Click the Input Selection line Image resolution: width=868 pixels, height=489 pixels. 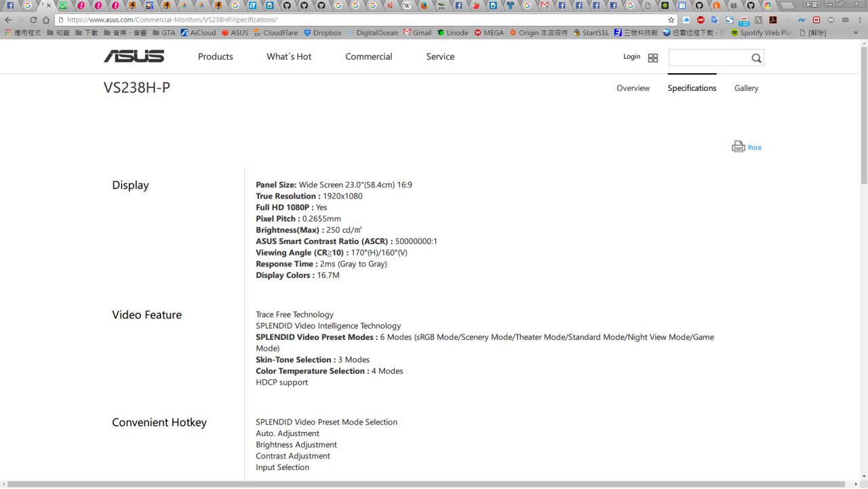282,467
